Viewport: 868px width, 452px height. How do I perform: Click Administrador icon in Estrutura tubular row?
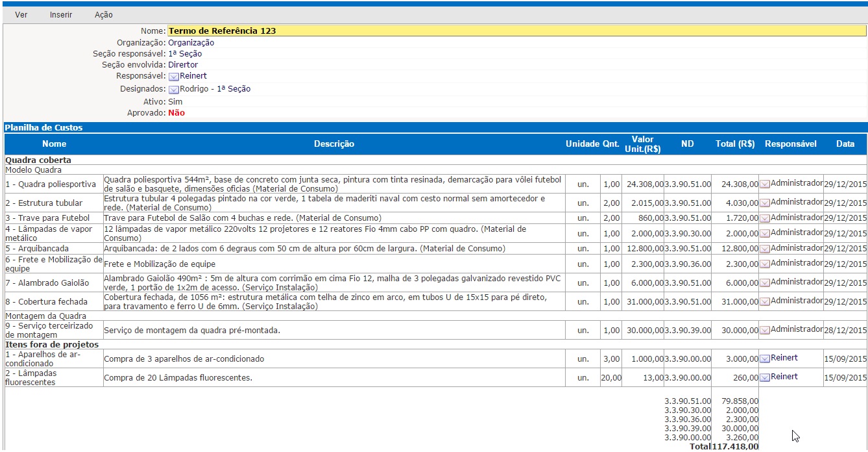click(765, 203)
